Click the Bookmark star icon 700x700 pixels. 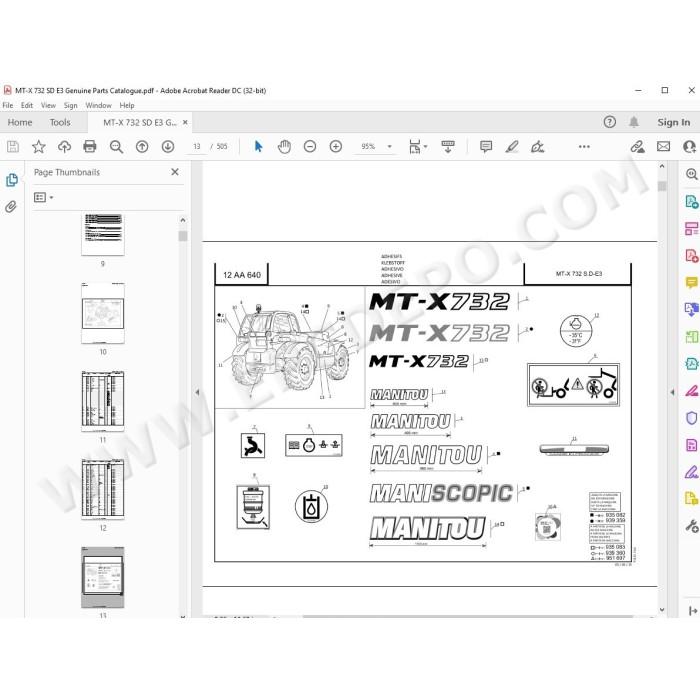[38, 146]
